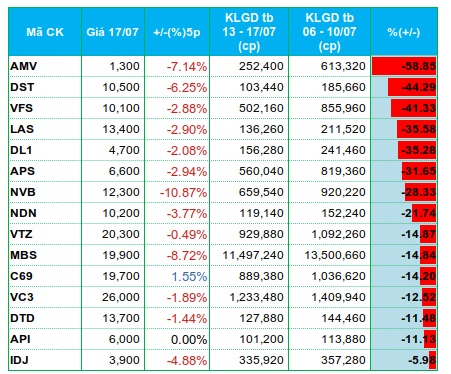The height and width of the screenshot is (374, 451).
Task: Click the DST ticker row
Action: (223, 87)
